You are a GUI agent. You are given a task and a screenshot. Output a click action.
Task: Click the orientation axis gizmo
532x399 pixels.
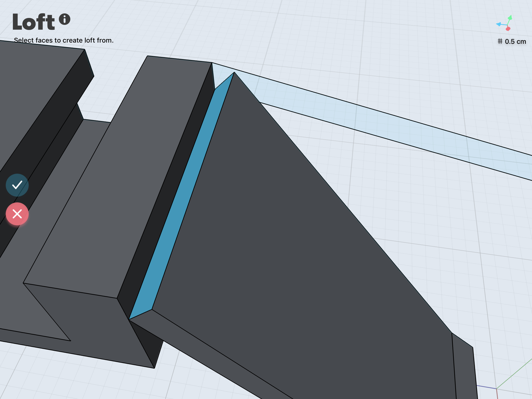[x=504, y=23]
